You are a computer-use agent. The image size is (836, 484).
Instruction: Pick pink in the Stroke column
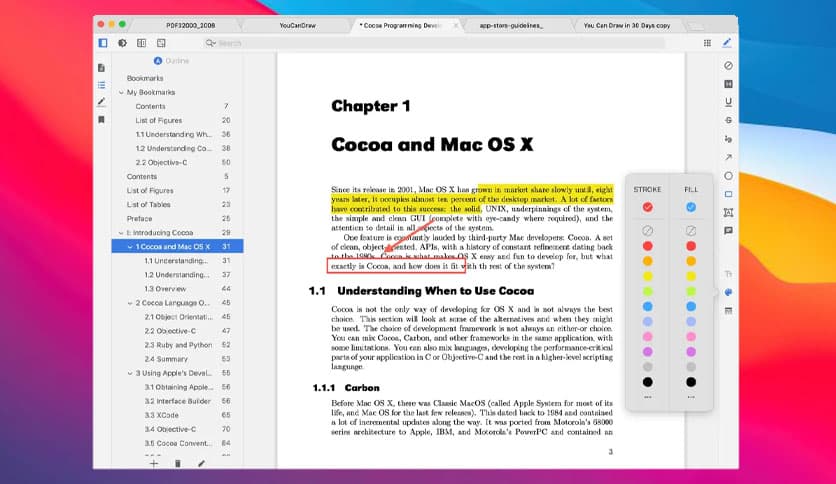click(647, 337)
